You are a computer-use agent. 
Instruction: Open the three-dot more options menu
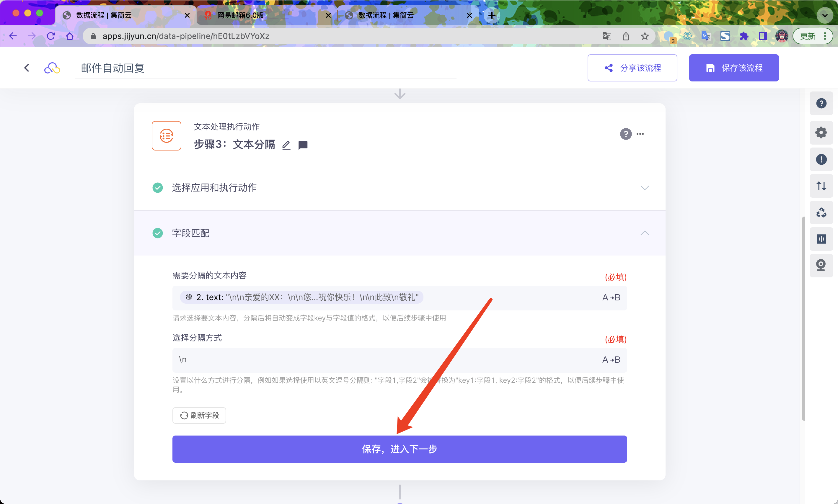(640, 134)
